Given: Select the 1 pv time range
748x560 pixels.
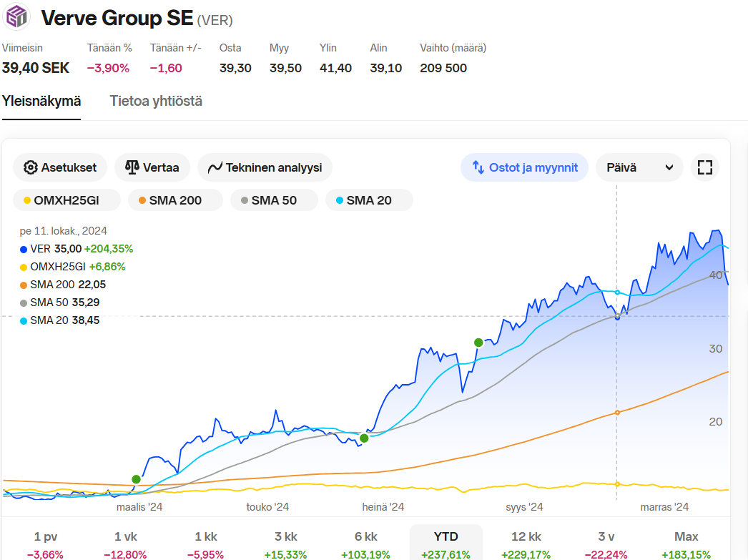Looking at the screenshot, I should point(45,544).
